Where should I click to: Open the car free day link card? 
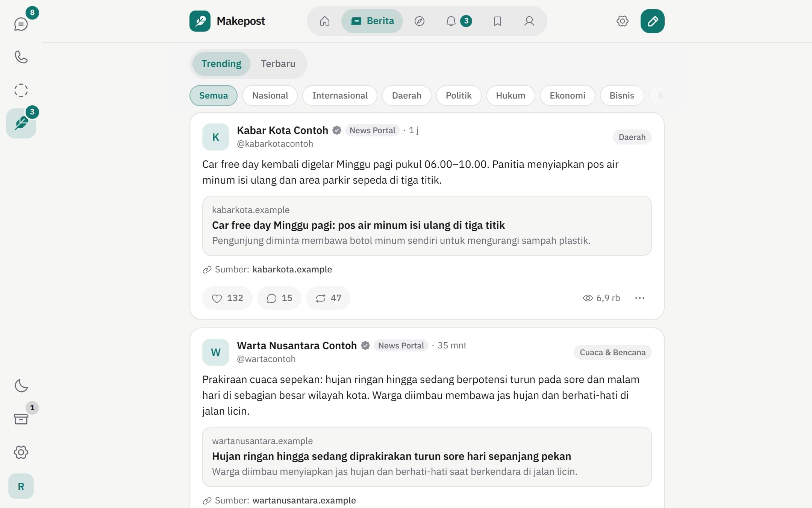coord(427,226)
